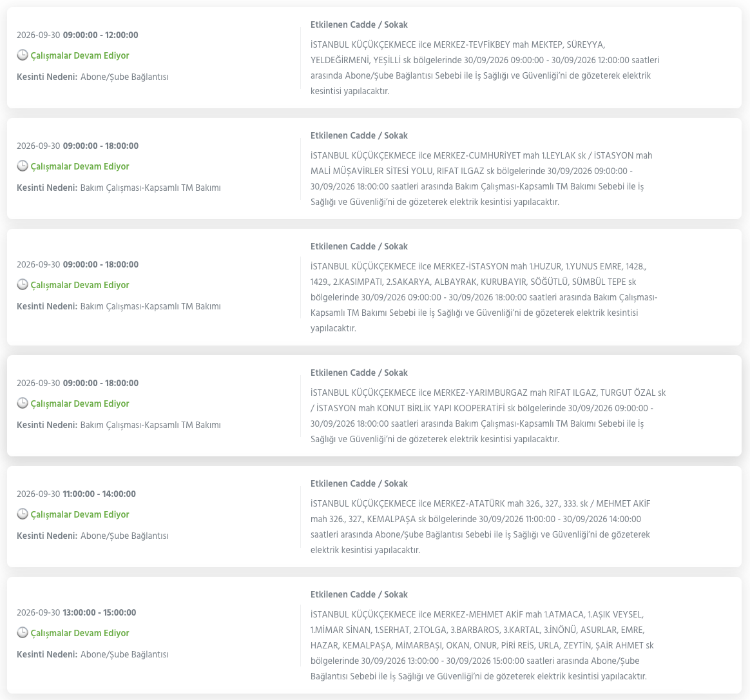Click the 13:00:00 - 15:00:00 time range
The width and height of the screenshot is (750, 700).
(x=99, y=612)
